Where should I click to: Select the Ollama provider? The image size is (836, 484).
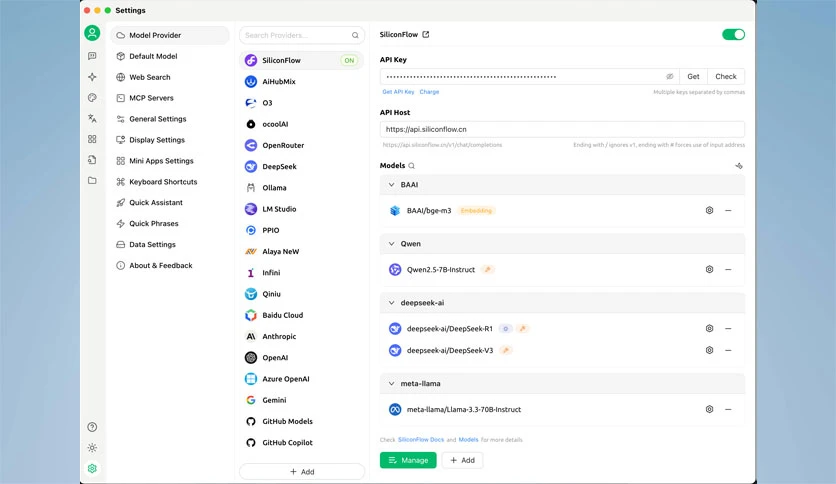[x=302, y=188]
